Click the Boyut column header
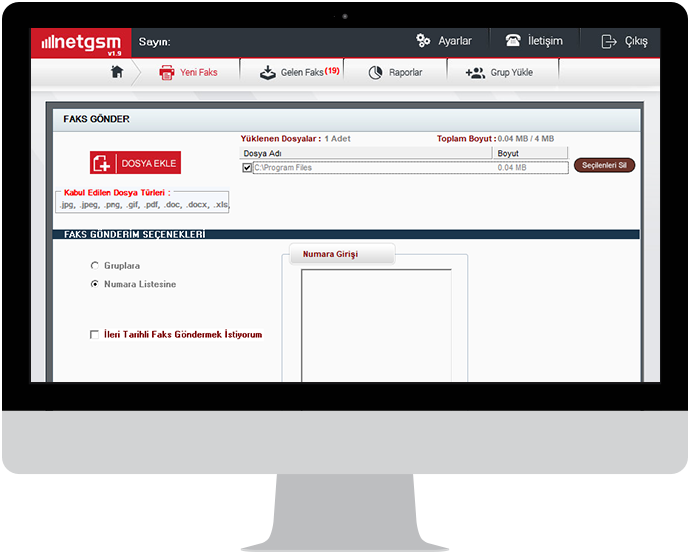This screenshot has width=690, height=554. point(530,153)
